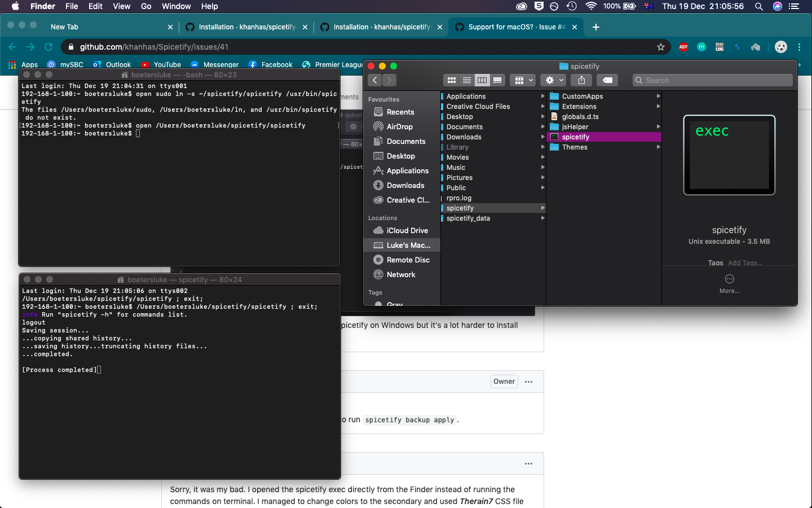
Task: Click the Wi-Fi icon in menu bar
Action: (x=591, y=6)
